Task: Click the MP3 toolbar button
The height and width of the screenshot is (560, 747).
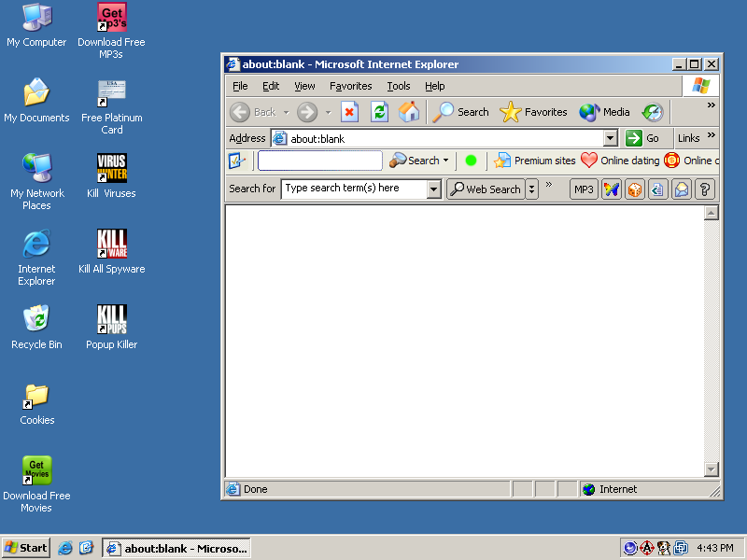Action: pyautogui.click(x=584, y=189)
